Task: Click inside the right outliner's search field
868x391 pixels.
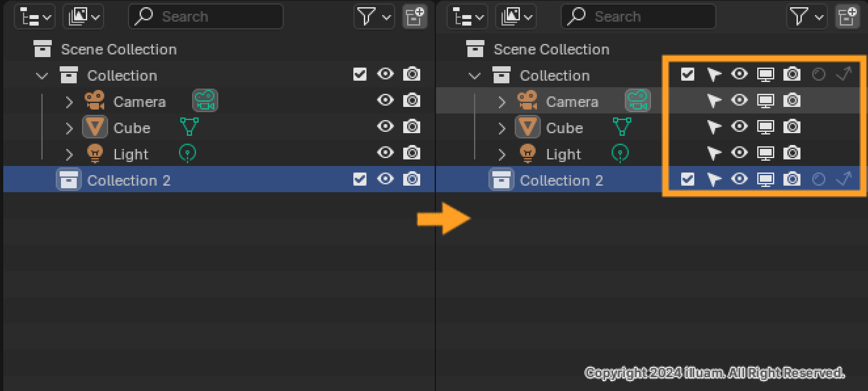Action: [x=638, y=16]
